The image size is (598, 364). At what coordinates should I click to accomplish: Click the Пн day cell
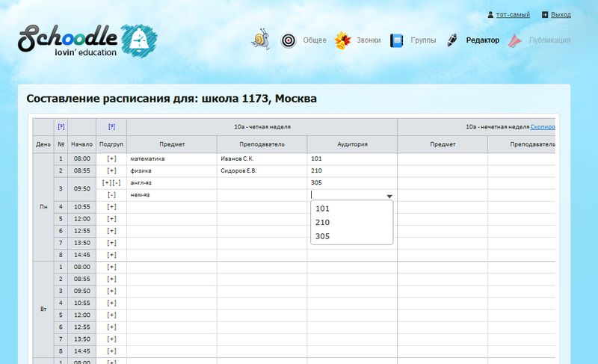coord(43,207)
